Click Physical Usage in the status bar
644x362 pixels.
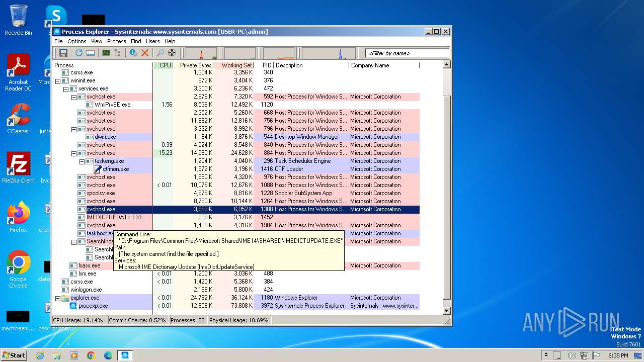(239, 320)
